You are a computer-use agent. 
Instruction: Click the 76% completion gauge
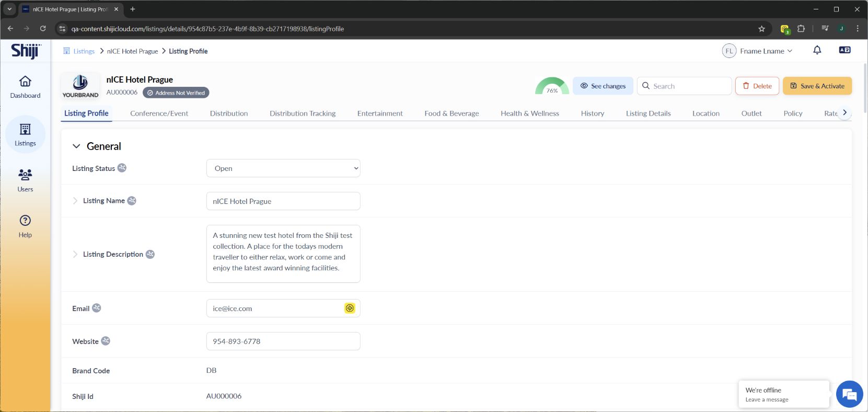coord(552,87)
